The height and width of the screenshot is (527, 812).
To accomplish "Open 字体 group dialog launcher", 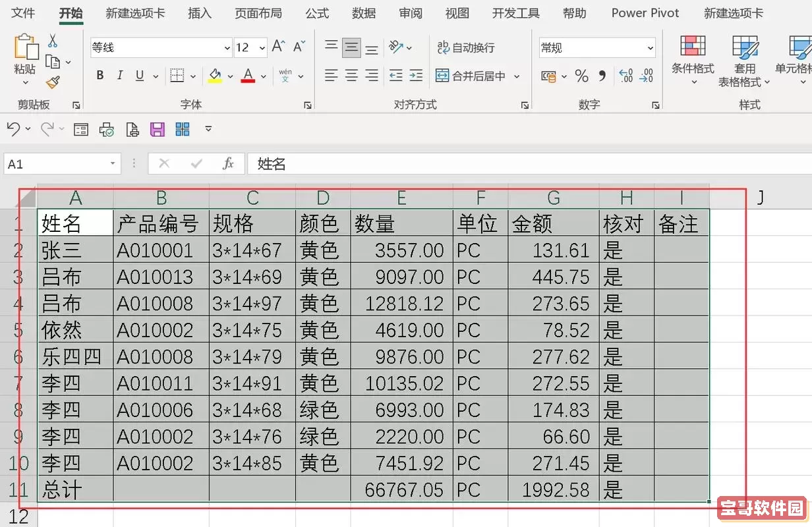I will 308,105.
